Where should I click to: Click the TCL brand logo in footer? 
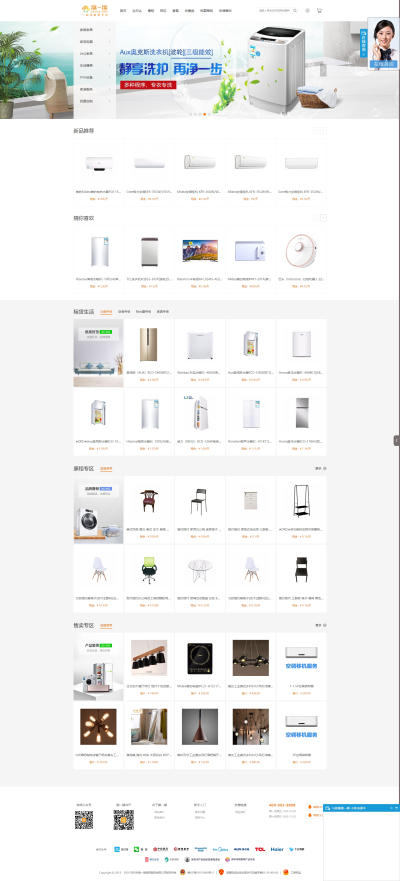click(x=260, y=849)
